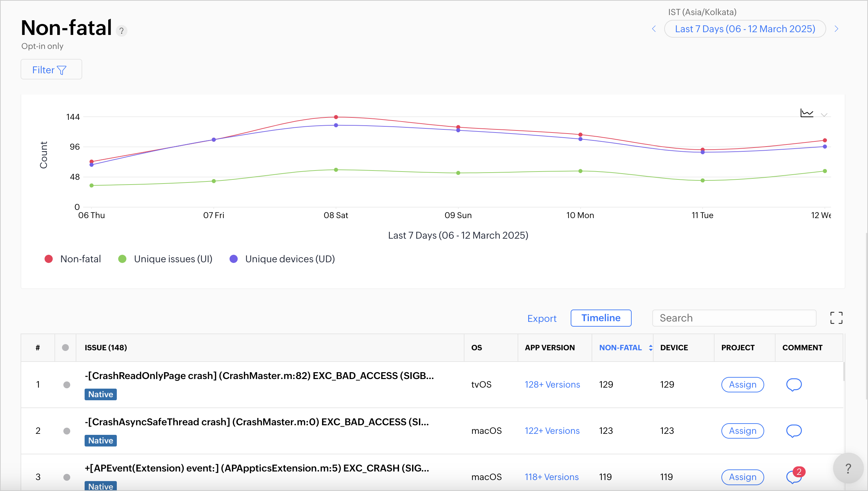868x491 pixels.
Task: Enter fullscreen with the expand icon
Action: pos(836,318)
